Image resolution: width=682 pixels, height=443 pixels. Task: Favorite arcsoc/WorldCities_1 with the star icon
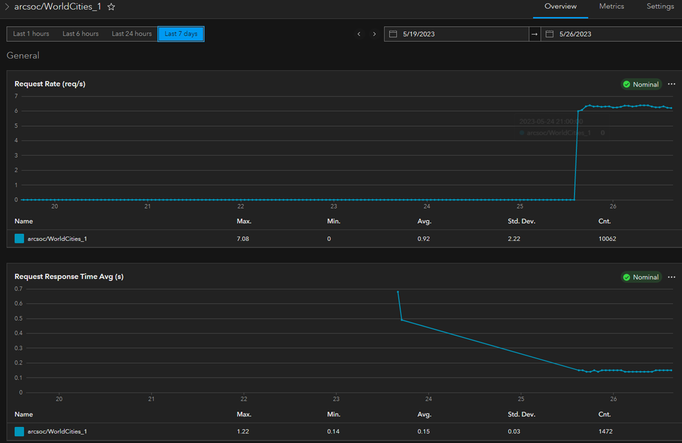pos(111,7)
